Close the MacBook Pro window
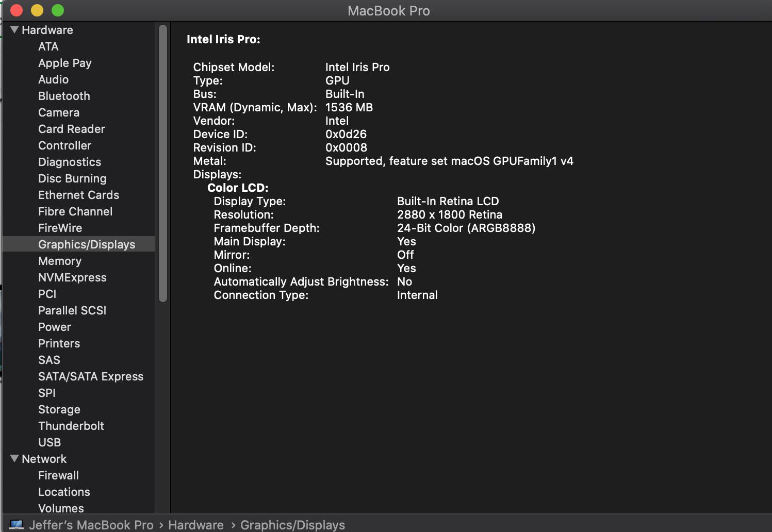Image resolution: width=772 pixels, height=532 pixels. pyautogui.click(x=17, y=10)
